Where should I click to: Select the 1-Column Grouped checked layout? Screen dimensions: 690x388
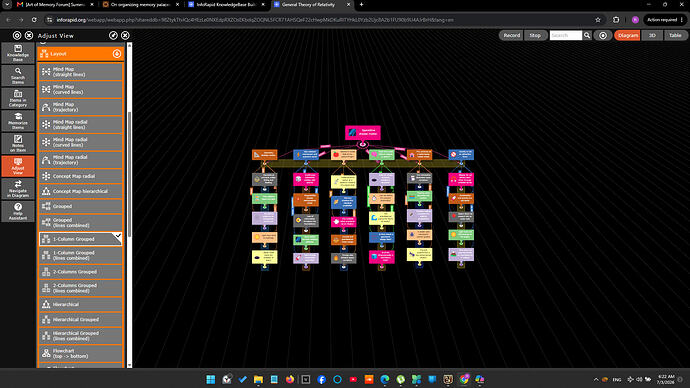[x=81, y=239]
